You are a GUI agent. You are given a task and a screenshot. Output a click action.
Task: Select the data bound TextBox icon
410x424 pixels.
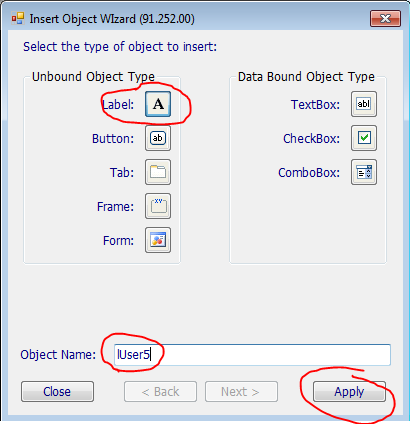tap(364, 104)
